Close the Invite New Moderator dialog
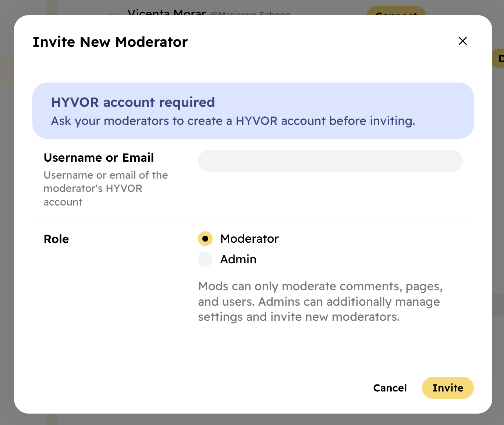This screenshot has width=504, height=425. (x=462, y=41)
